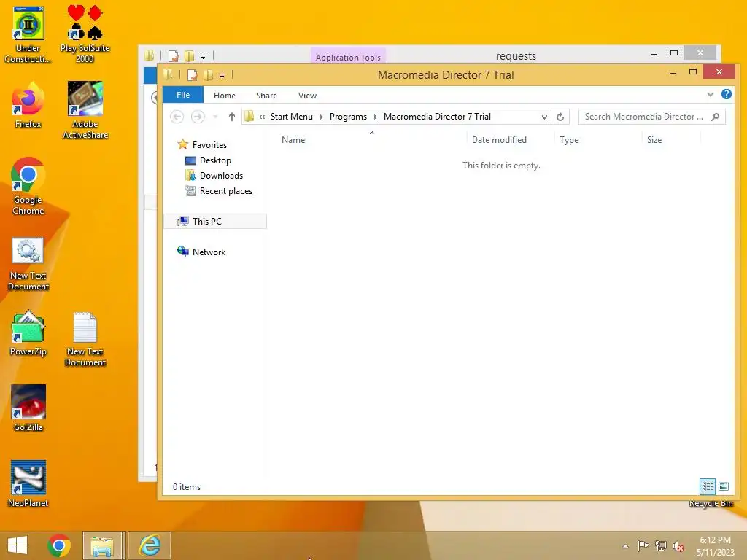Select the gear-icon New Text Document file
This screenshot has width=747, height=560.
[28, 264]
